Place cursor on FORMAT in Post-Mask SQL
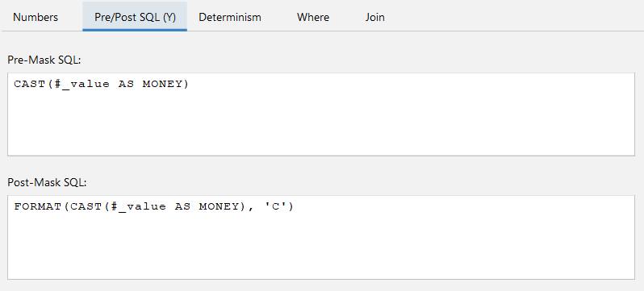Image resolution: width=644 pixels, height=291 pixels. point(38,206)
